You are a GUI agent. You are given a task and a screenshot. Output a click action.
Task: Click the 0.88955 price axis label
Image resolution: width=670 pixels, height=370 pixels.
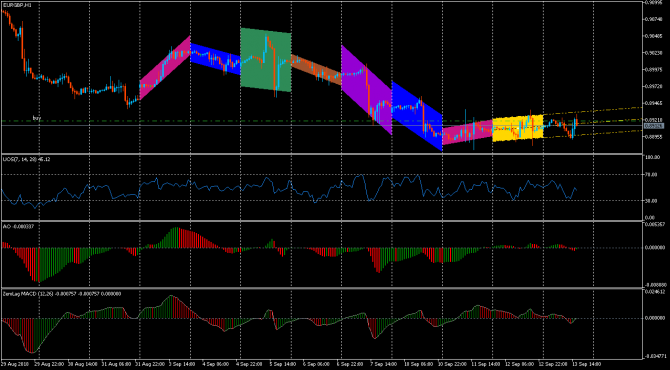click(654, 137)
